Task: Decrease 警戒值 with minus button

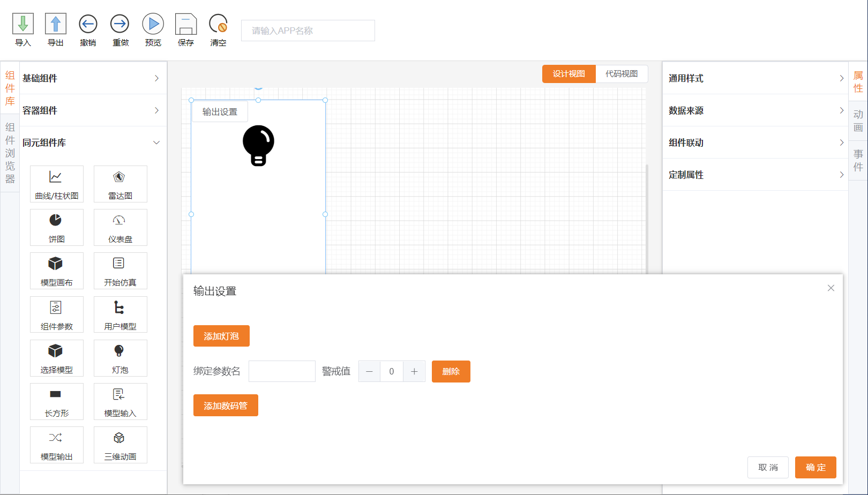Action: [369, 371]
